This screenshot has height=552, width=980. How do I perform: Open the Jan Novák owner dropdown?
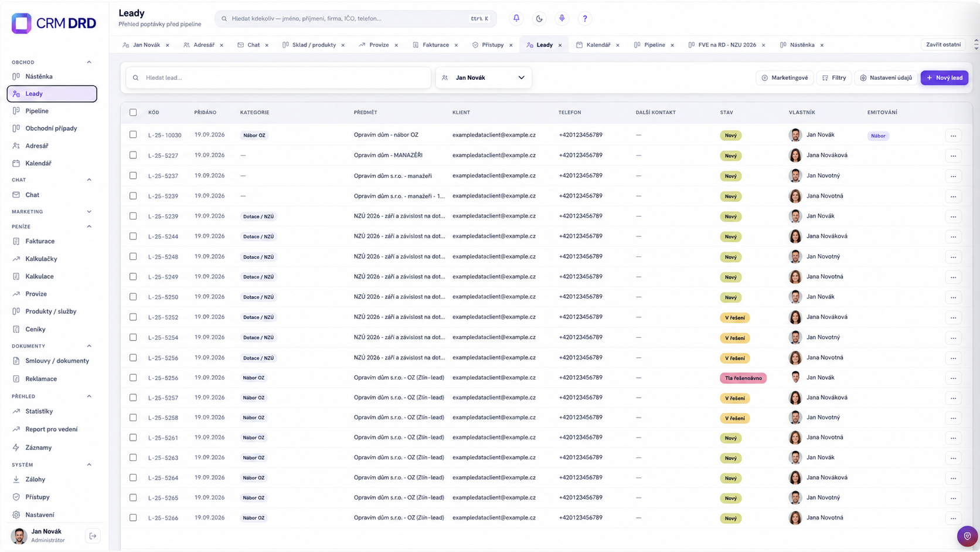pyautogui.click(x=484, y=77)
